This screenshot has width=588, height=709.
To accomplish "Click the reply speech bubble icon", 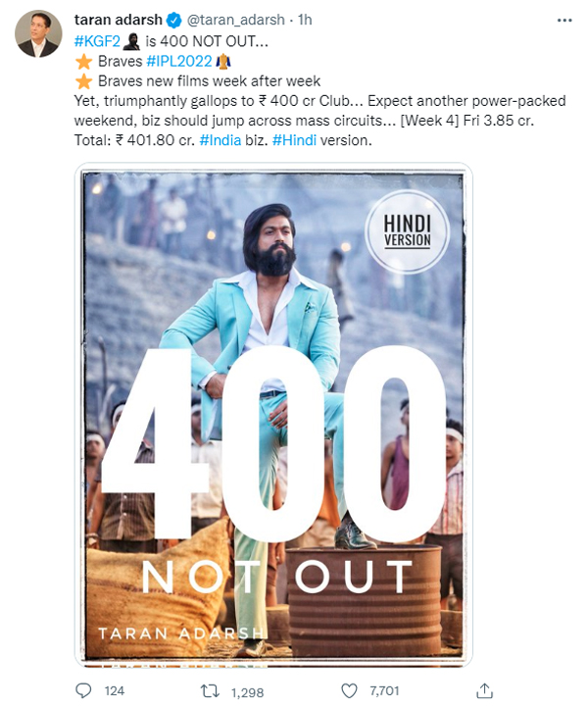I will pyautogui.click(x=83, y=691).
